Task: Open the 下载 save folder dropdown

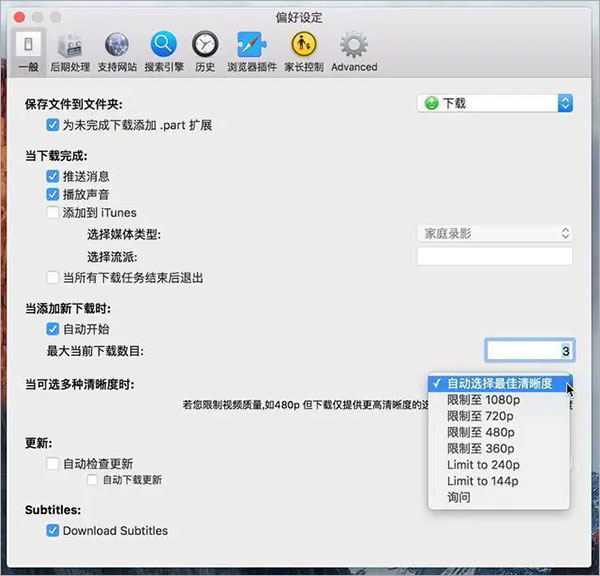Action: pyautogui.click(x=494, y=103)
